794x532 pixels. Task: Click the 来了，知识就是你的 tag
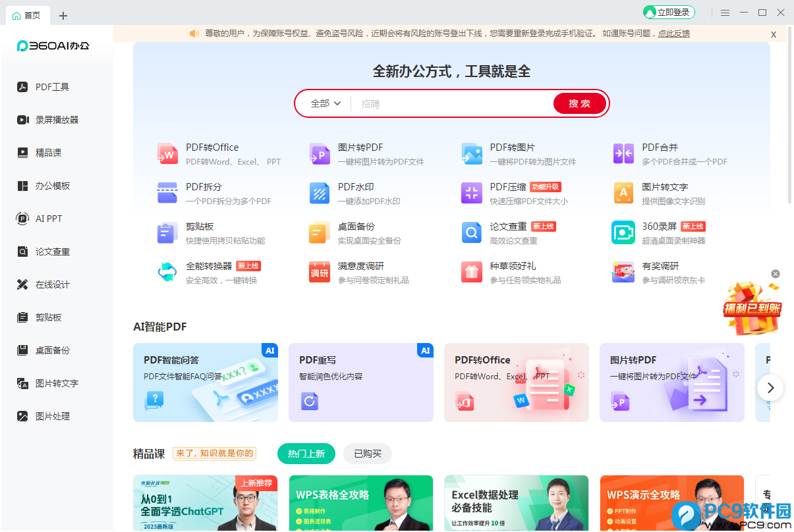click(x=214, y=454)
